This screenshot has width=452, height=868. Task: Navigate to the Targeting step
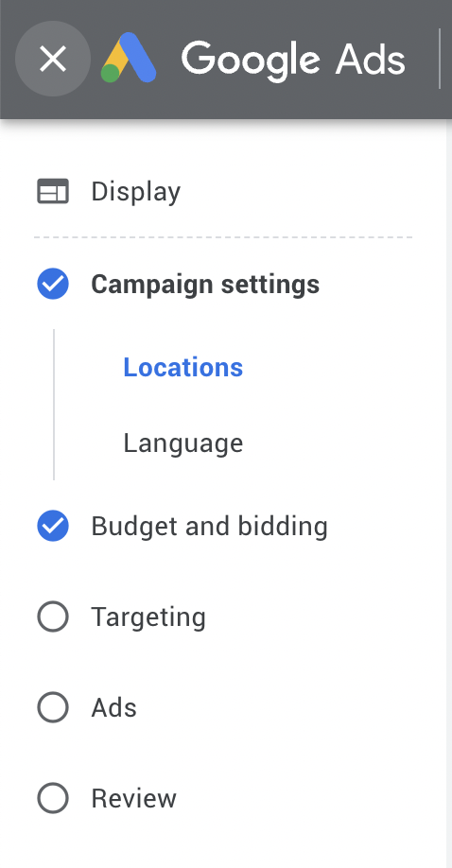(148, 617)
